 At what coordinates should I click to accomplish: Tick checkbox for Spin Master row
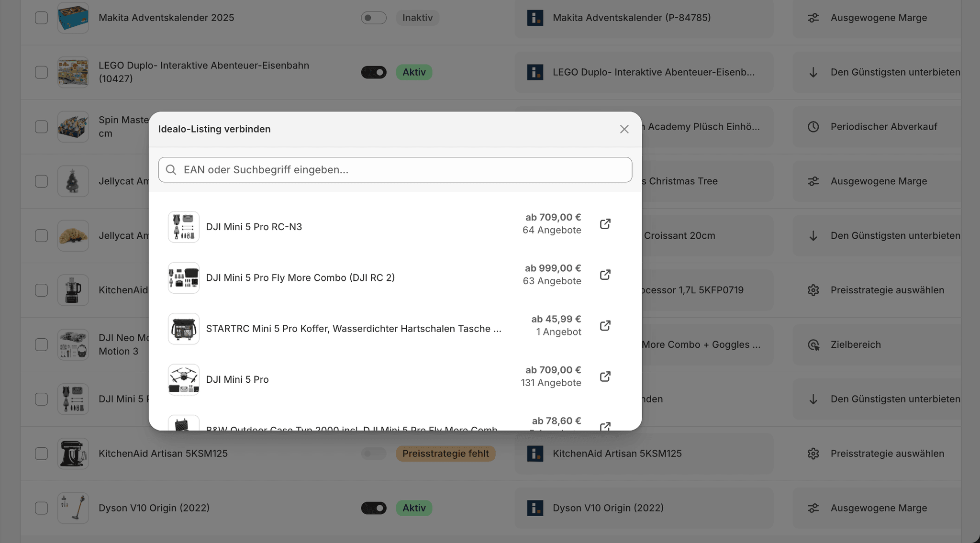pos(41,127)
